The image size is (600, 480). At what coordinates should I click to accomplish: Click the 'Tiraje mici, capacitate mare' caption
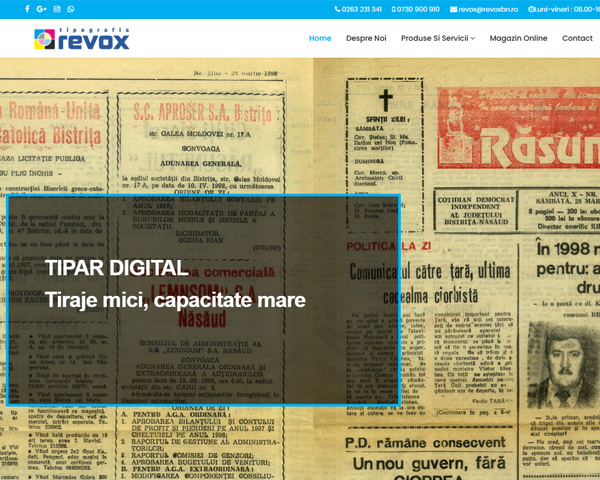tap(175, 299)
